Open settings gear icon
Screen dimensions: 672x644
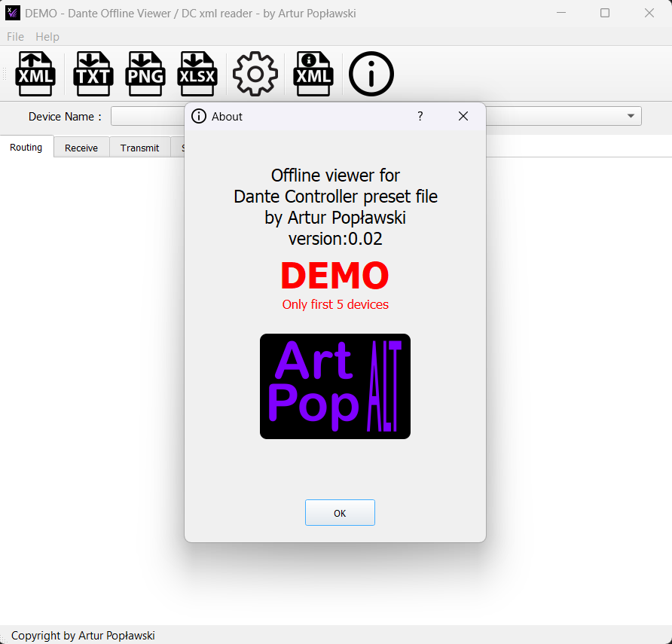pyautogui.click(x=255, y=74)
